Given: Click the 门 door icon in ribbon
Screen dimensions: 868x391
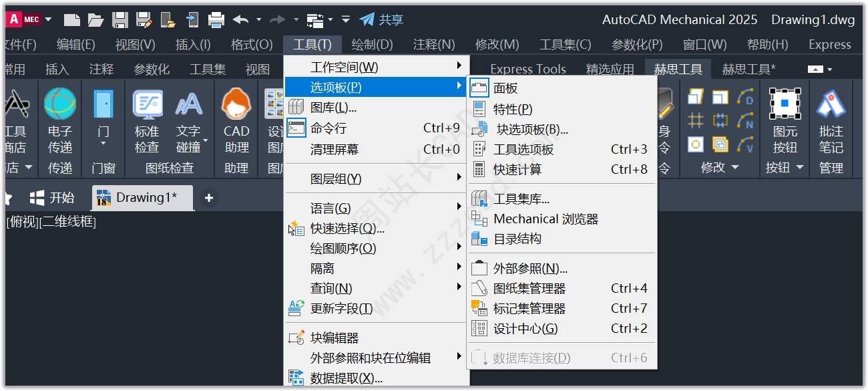Looking at the screenshot, I should (x=103, y=104).
